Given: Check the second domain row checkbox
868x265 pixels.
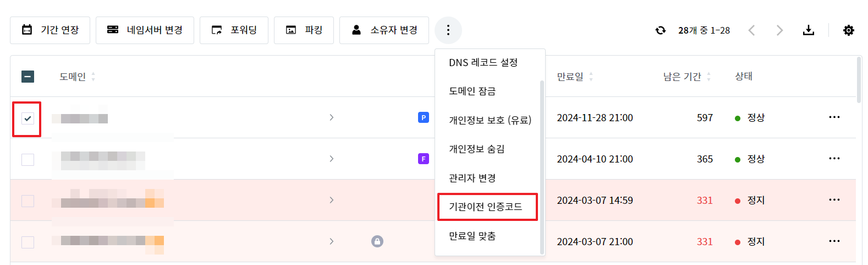Looking at the screenshot, I should click(x=28, y=160).
